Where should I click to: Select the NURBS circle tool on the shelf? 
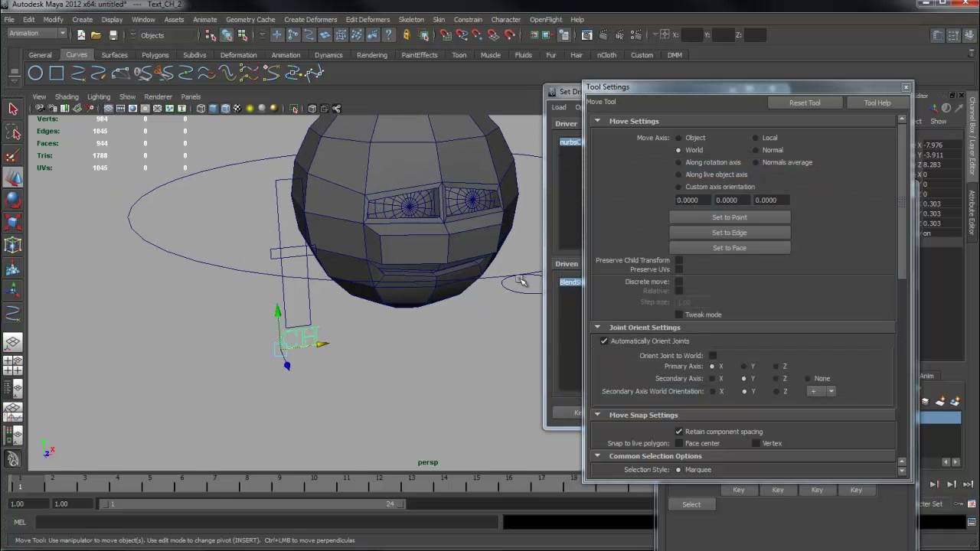[35, 73]
